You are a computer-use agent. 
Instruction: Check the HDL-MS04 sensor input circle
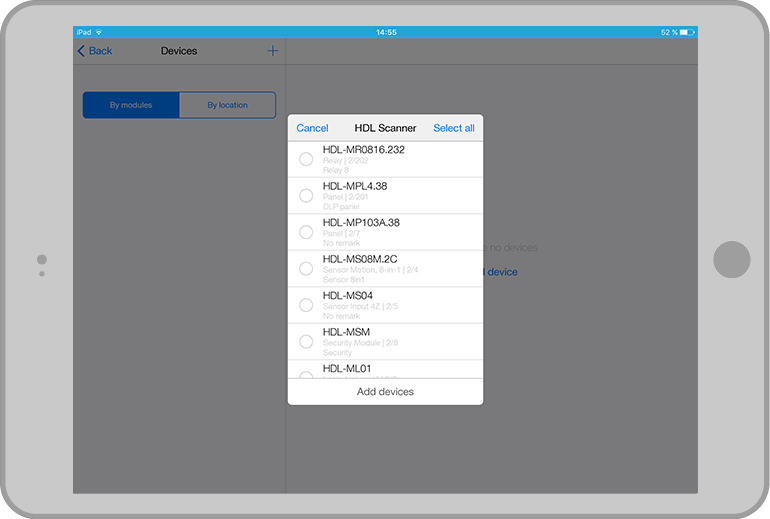pos(306,305)
